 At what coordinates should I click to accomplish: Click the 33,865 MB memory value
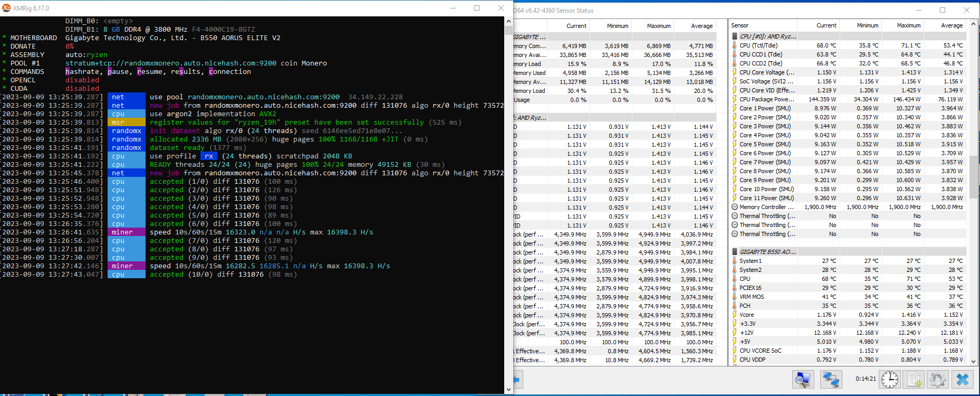tap(573, 55)
